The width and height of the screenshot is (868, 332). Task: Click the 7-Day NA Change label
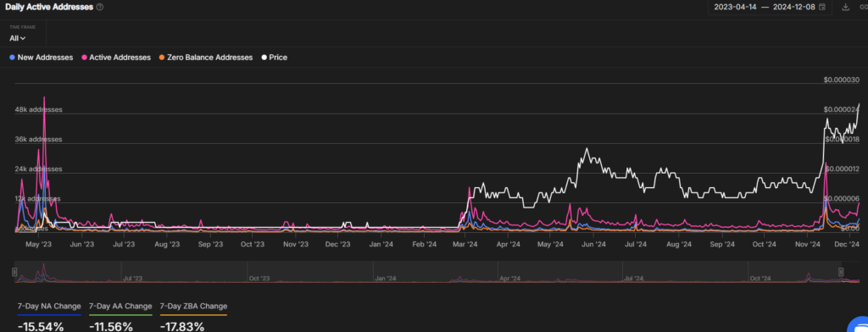click(49, 306)
